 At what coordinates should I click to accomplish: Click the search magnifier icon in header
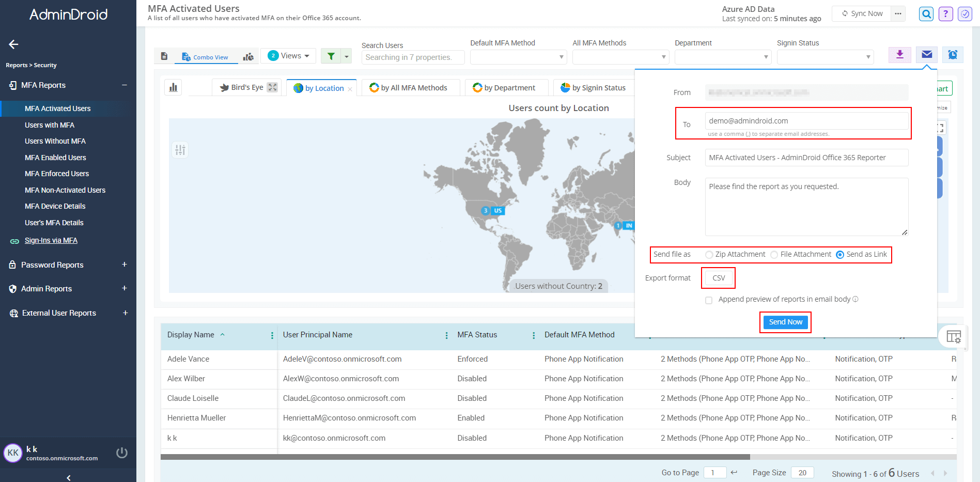click(926, 14)
